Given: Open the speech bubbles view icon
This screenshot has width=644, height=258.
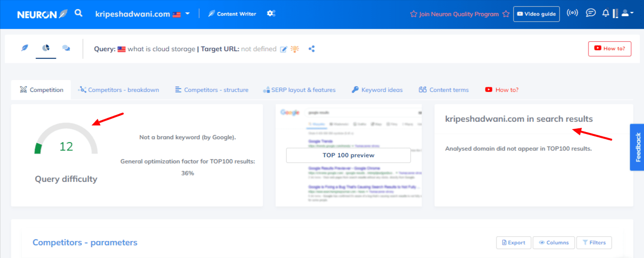Looking at the screenshot, I should (66, 48).
